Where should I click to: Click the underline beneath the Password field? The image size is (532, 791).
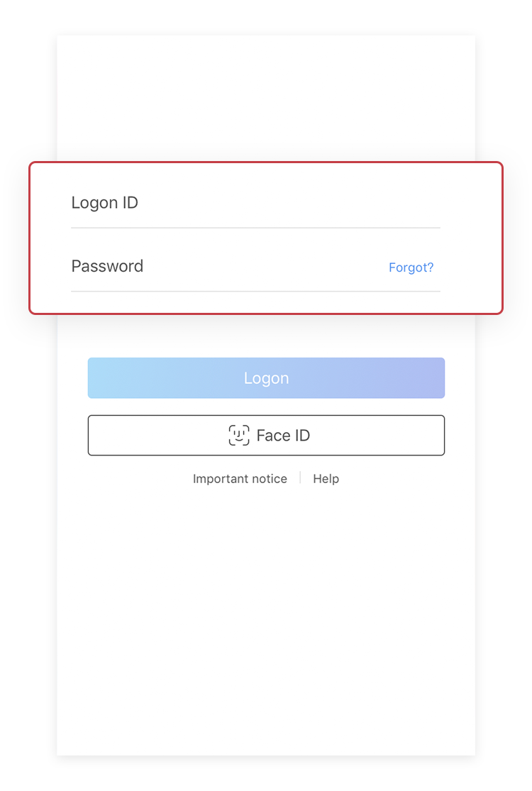[255, 291]
